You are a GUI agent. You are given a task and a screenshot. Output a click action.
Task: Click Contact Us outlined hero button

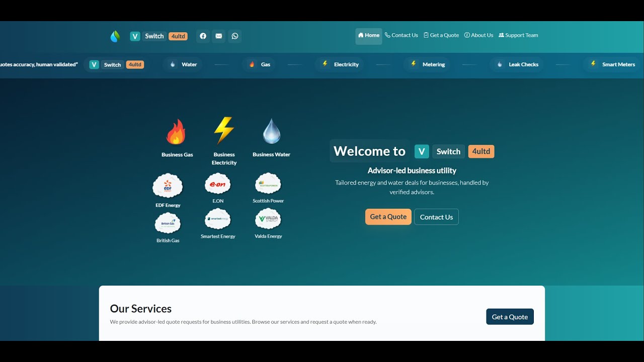(x=436, y=217)
